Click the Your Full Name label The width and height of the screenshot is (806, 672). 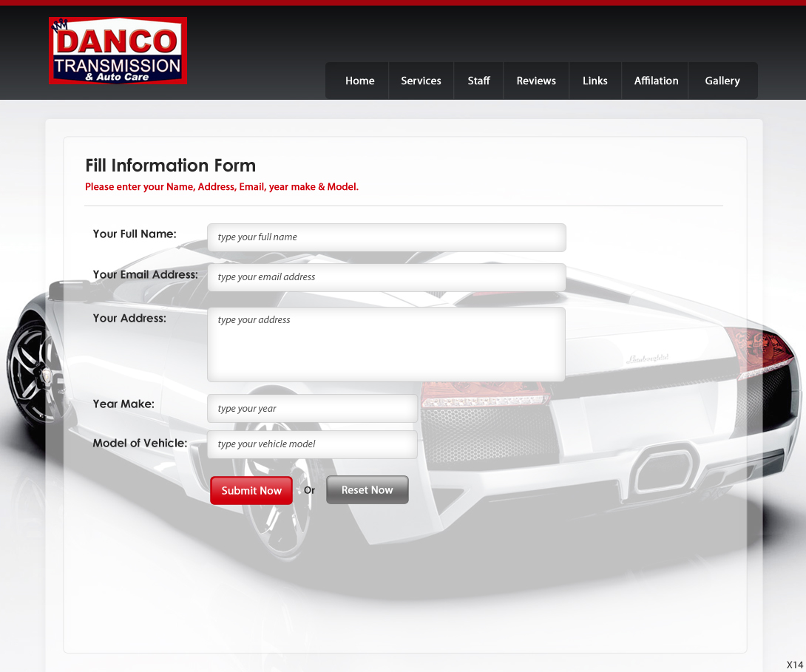click(135, 234)
